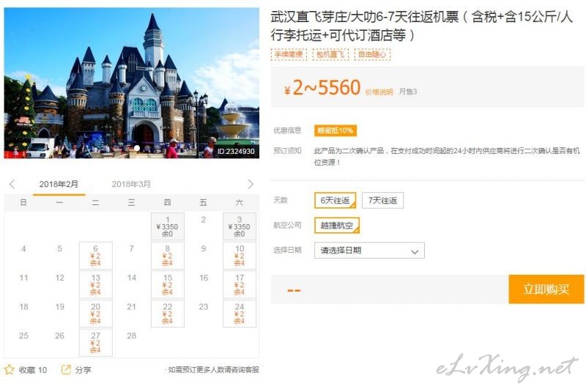
Task: Click the 自由随心 tag
Action: click(x=372, y=54)
